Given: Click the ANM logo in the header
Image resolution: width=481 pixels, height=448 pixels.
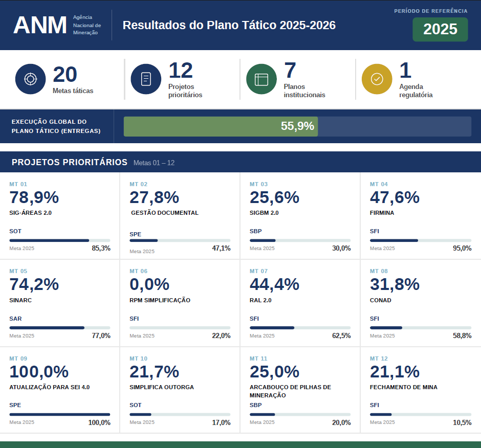Looking at the screenshot, I should pyautogui.click(x=40, y=25).
